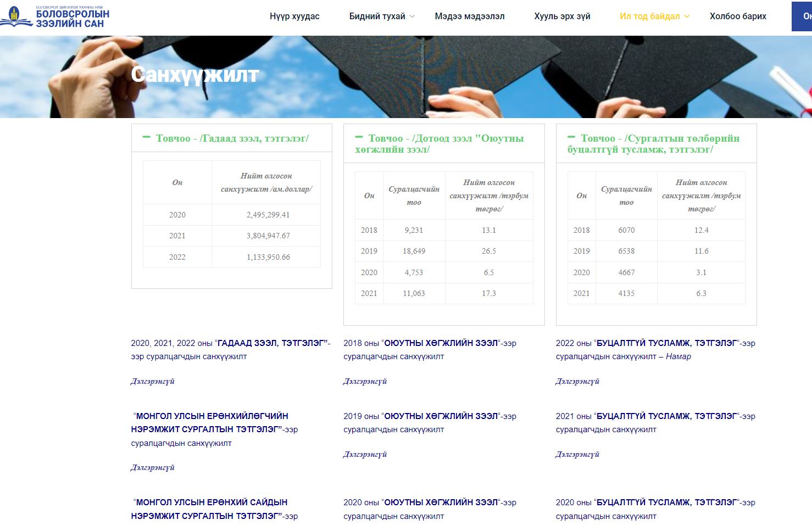Open Дэлгэрэнгүй under 2021 Буцалтгүй тусламж, тэтгэлэг

[577, 454]
